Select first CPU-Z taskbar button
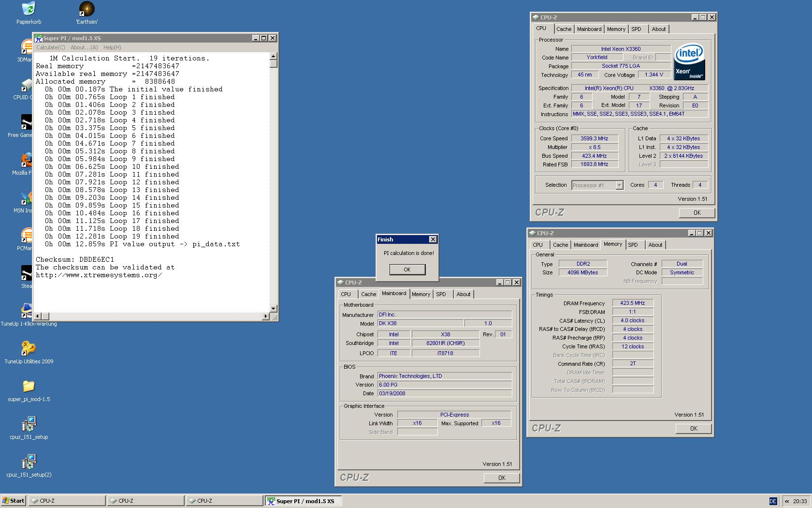The image size is (812, 508). (67, 501)
